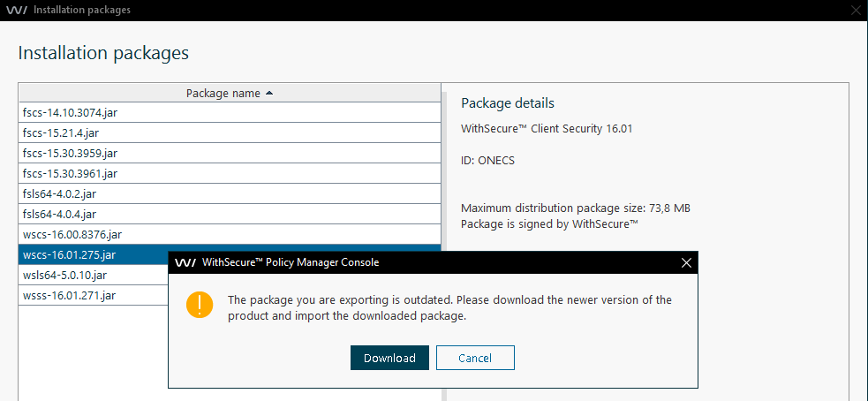Select fscs-15.21.4.jar package
The width and height of the screenshot is (868, 401).
(230, 132)
